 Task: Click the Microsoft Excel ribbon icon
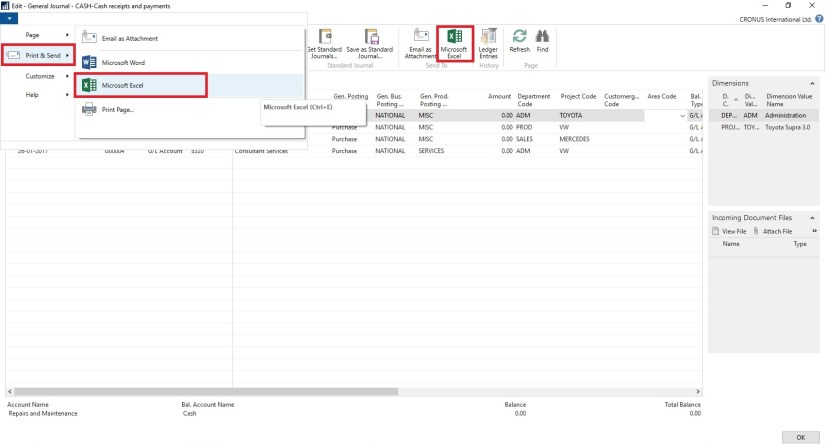point(454,43)
